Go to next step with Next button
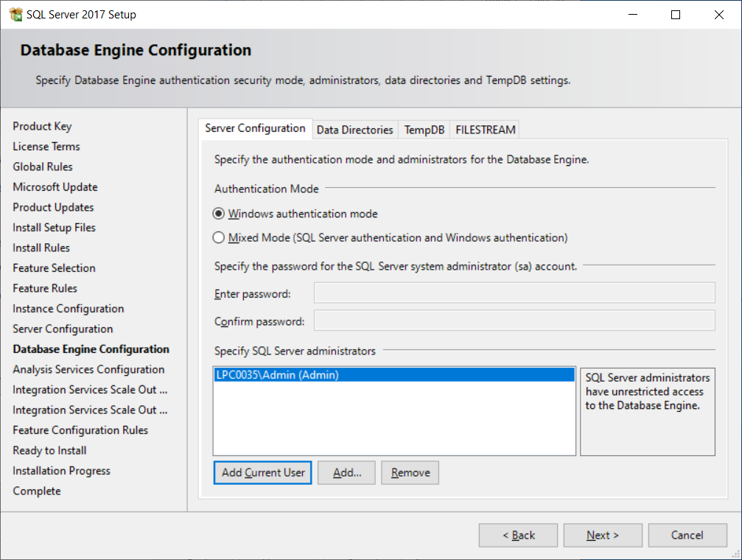The image size is (742, 560). click(602, 536)
